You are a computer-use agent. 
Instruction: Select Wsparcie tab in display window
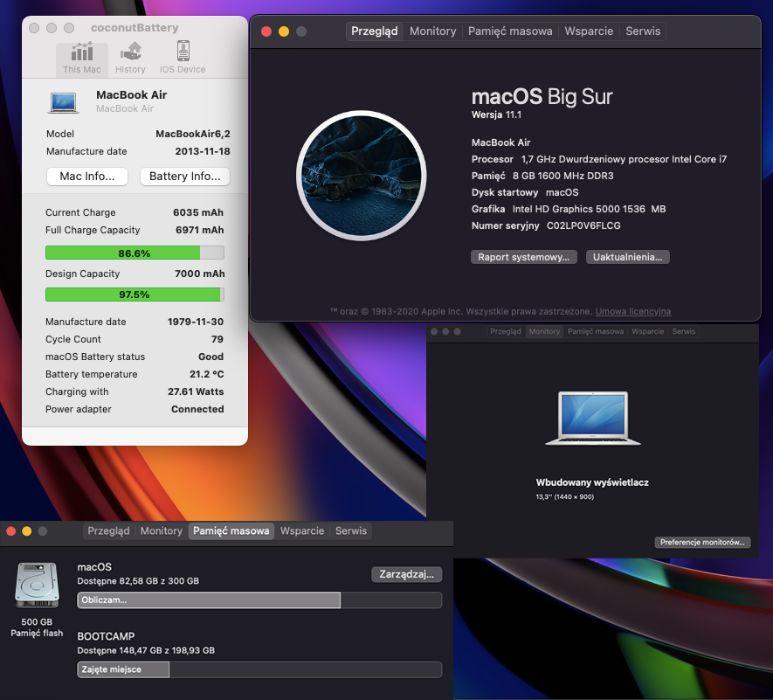[648, 331]
